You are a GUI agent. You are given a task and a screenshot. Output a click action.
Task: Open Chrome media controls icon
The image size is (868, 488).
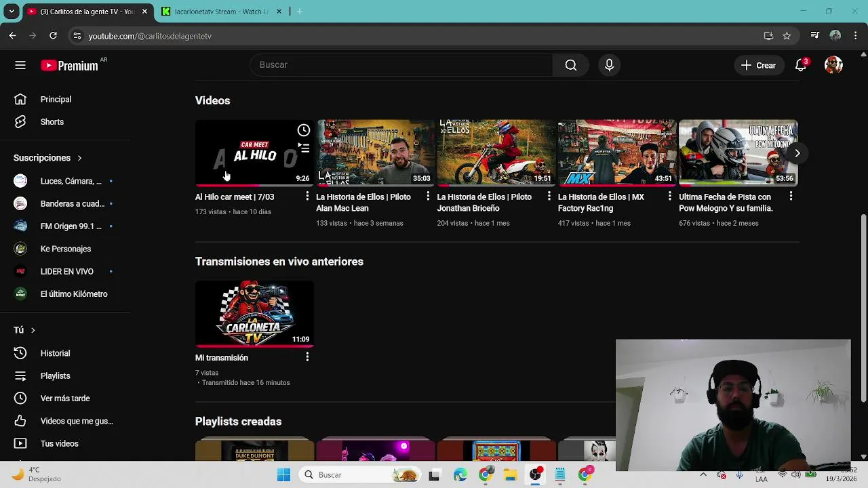pos(815,36)
